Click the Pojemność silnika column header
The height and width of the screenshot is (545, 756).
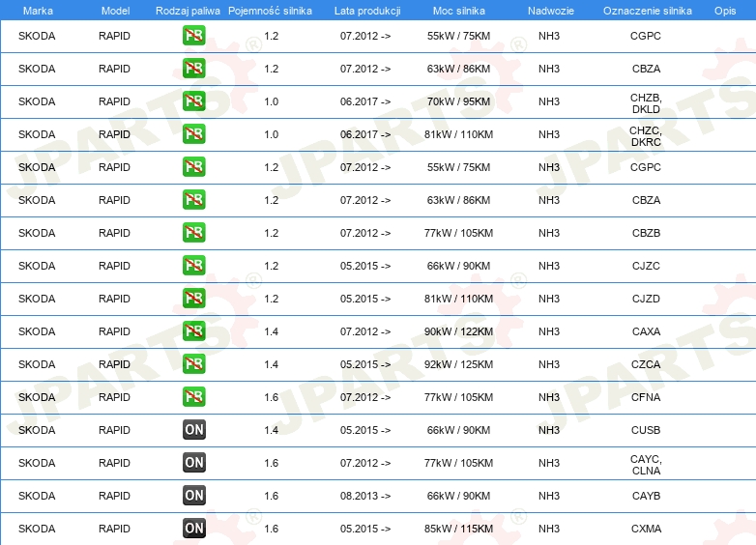270,11
